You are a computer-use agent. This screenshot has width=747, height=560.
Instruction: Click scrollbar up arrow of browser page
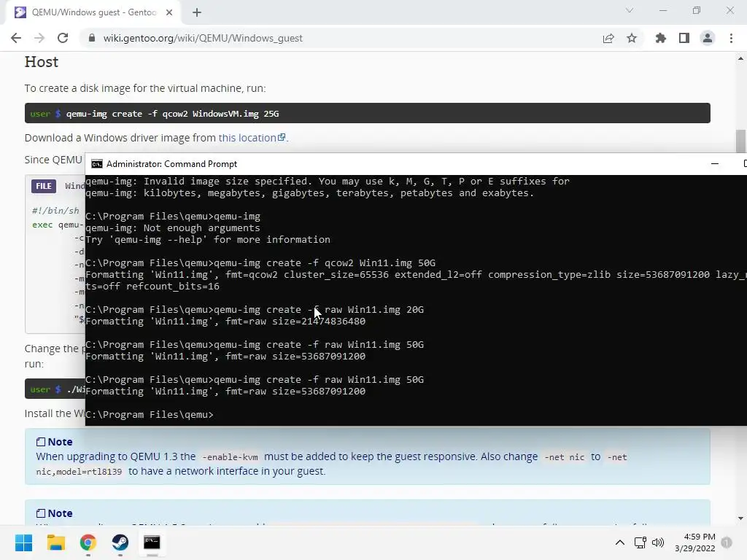click(740, 58)
